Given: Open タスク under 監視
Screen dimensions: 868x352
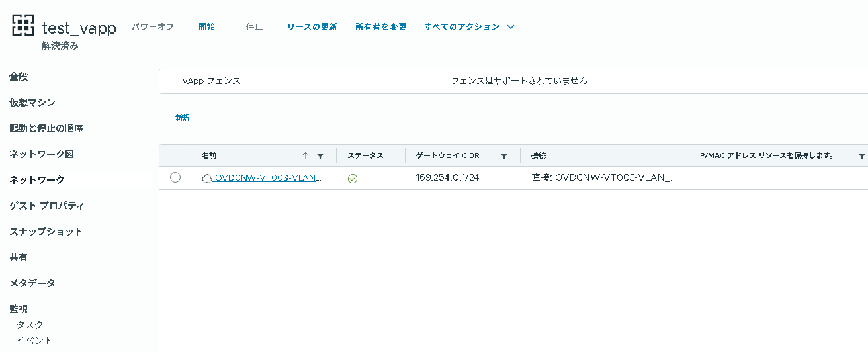Looking at the screenshot, I should (x=30, y=324).
